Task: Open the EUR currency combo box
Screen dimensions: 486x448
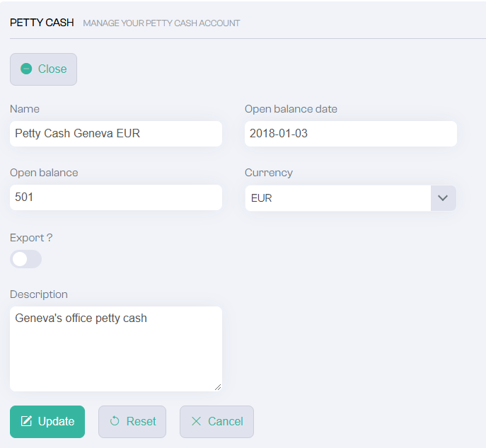Action: (351, 198)
